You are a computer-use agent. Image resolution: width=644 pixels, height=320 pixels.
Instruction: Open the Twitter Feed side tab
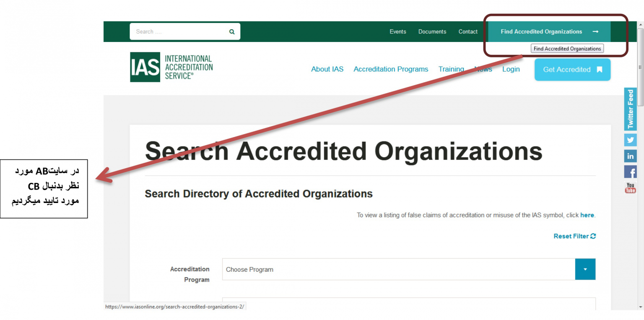tap(630, 109)
